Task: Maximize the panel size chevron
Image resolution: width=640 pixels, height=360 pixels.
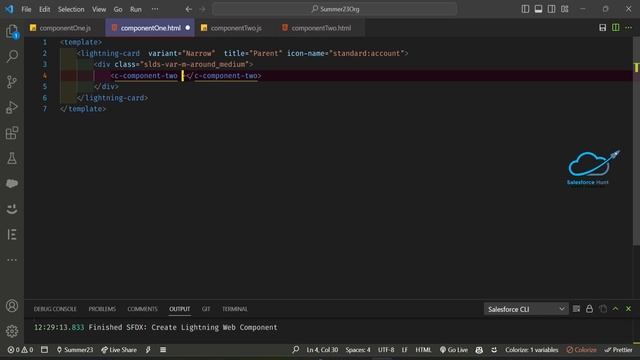Action: tap(616, 309)
